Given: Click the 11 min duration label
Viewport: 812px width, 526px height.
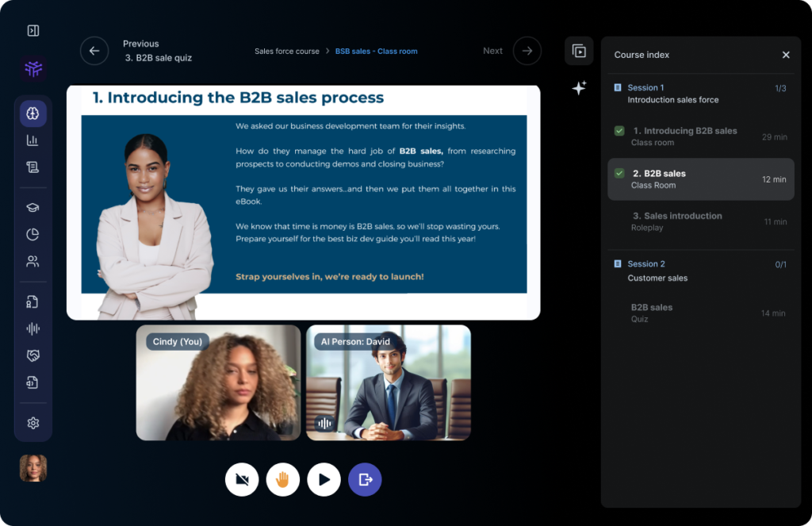Looking at the screenshot, I should [776, 222].
